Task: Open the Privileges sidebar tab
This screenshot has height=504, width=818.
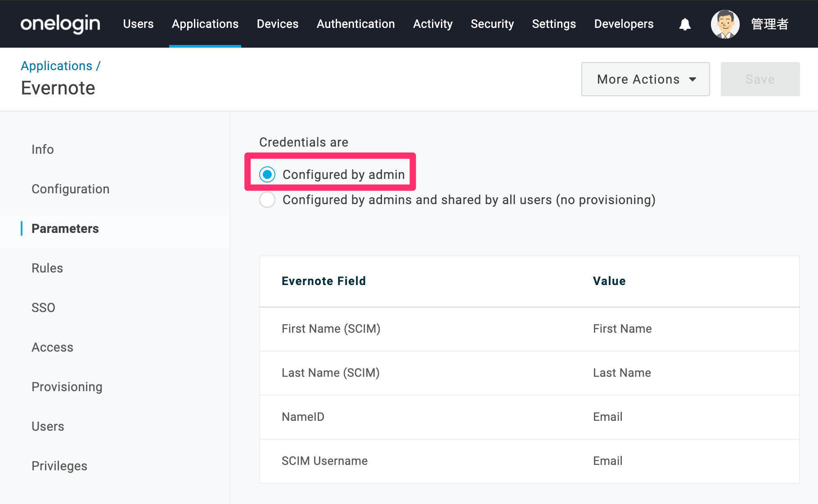Action: pyautogui.click(x=59, y=466)
